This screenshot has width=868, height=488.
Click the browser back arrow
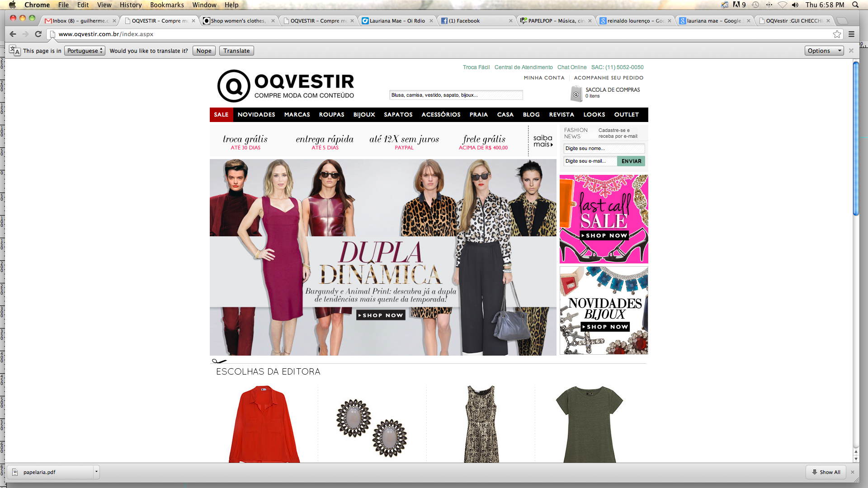pos(13,34)
